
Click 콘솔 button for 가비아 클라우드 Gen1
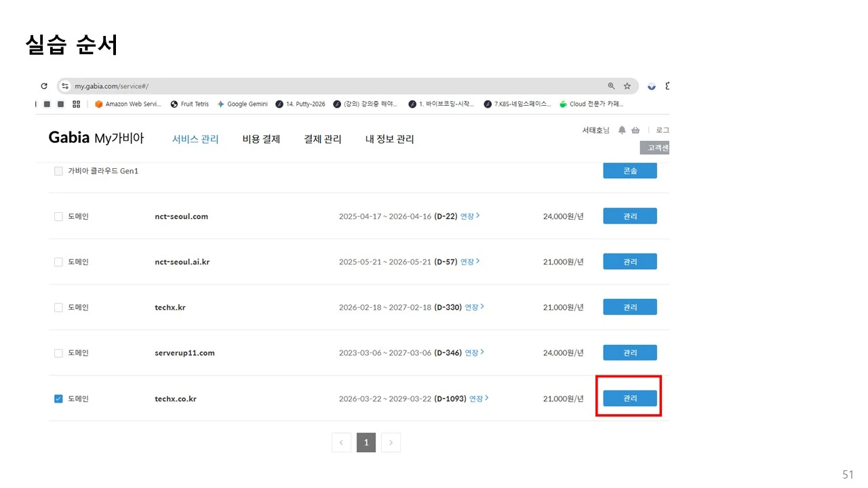tap(630, 171)
